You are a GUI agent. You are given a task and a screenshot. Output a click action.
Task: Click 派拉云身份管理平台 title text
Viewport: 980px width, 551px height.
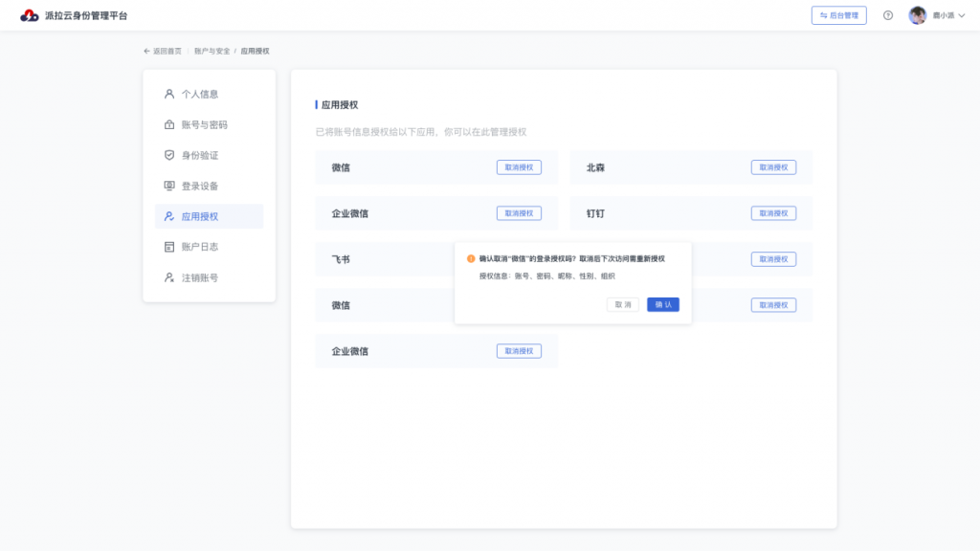click(x=85, y=15)
